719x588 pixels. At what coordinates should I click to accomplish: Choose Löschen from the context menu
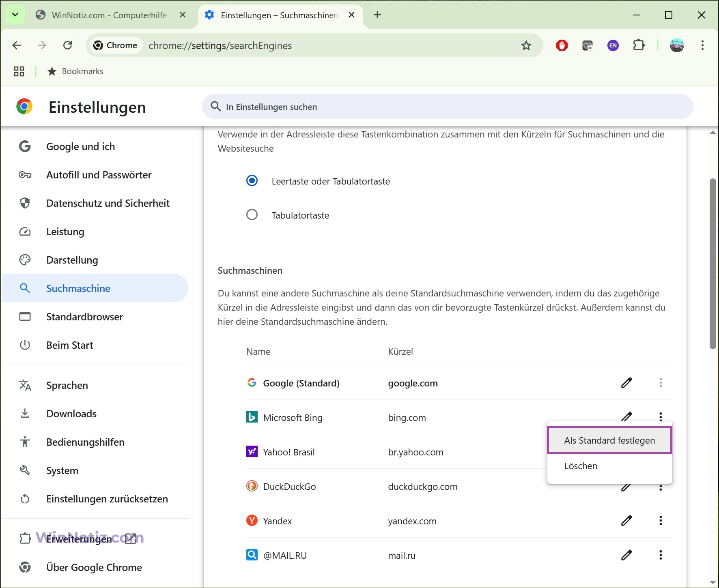click(x=609, y=466)
